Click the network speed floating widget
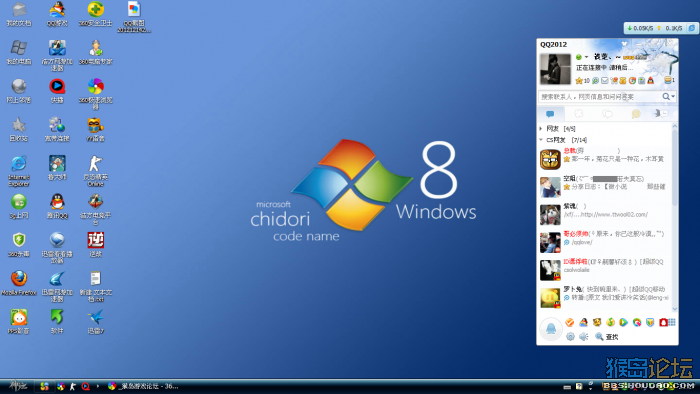This screenshot has width=700, height=394. pyautogui.click(x=660, y=28)
